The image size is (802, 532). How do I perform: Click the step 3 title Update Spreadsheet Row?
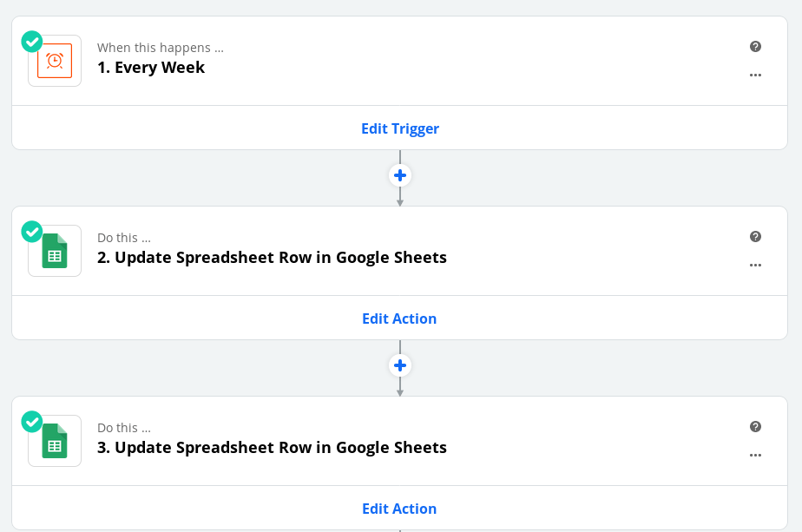point(272,447)
